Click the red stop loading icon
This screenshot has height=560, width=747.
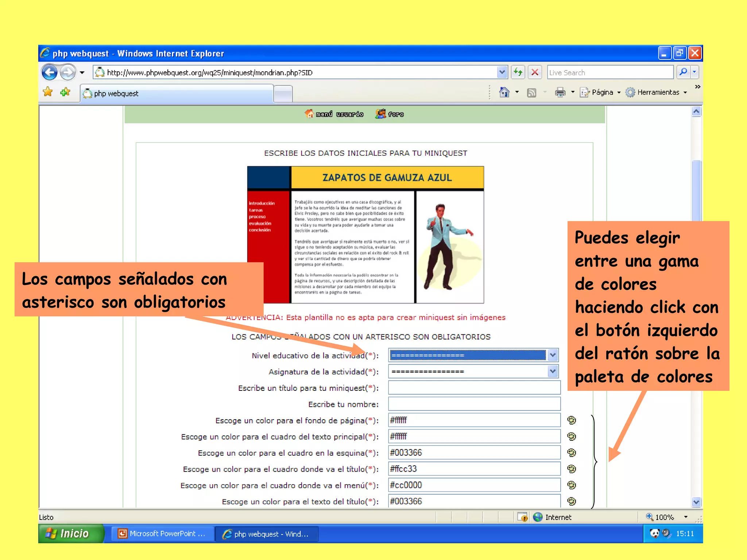click(x=535, y=72)
